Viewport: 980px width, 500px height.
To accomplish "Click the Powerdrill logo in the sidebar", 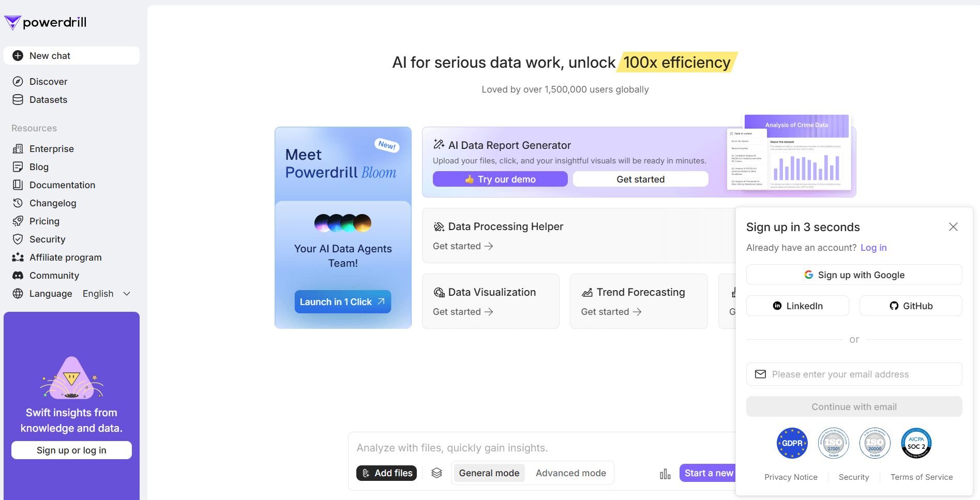I will point(46,22).
